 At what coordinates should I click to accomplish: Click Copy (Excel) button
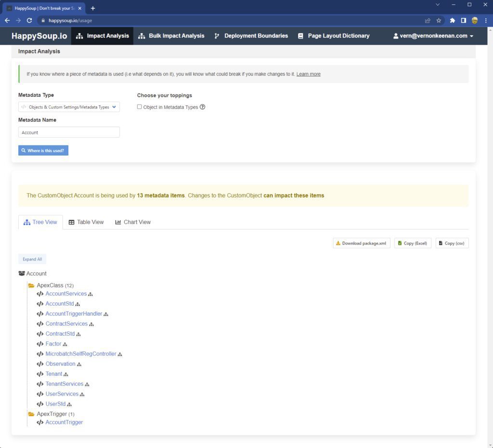(413, 243)
